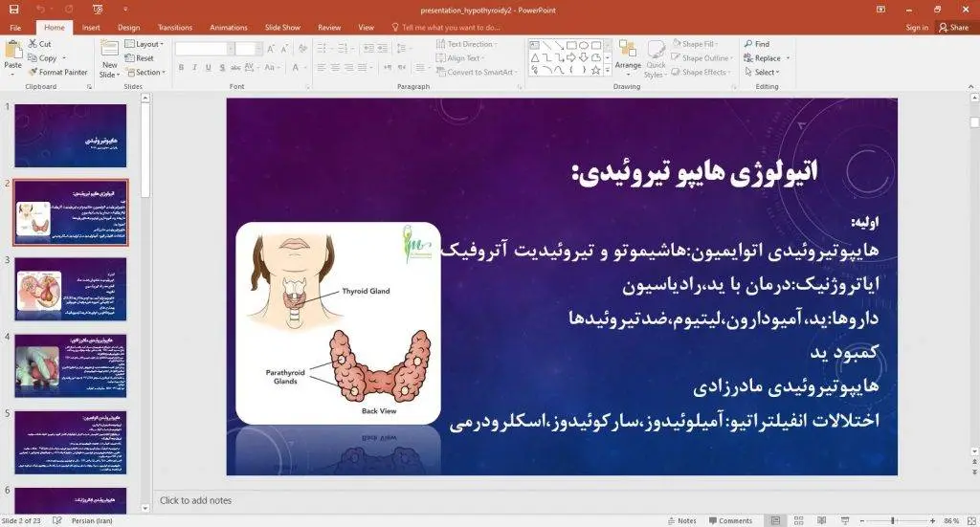Select the star shape in gallery
This screenshot has width=980, height=527.
click(595, 70)
